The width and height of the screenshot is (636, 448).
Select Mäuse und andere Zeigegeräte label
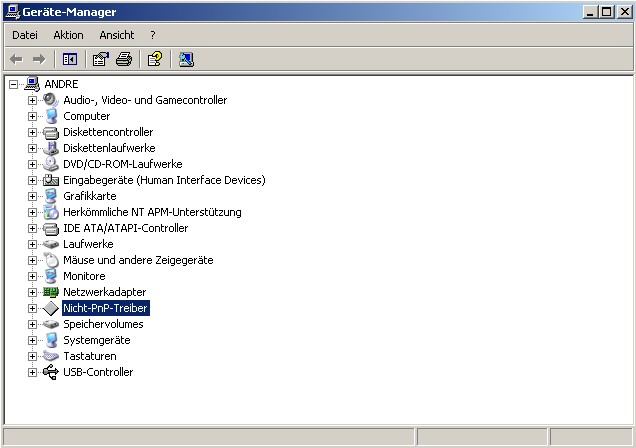click(138, 260)
